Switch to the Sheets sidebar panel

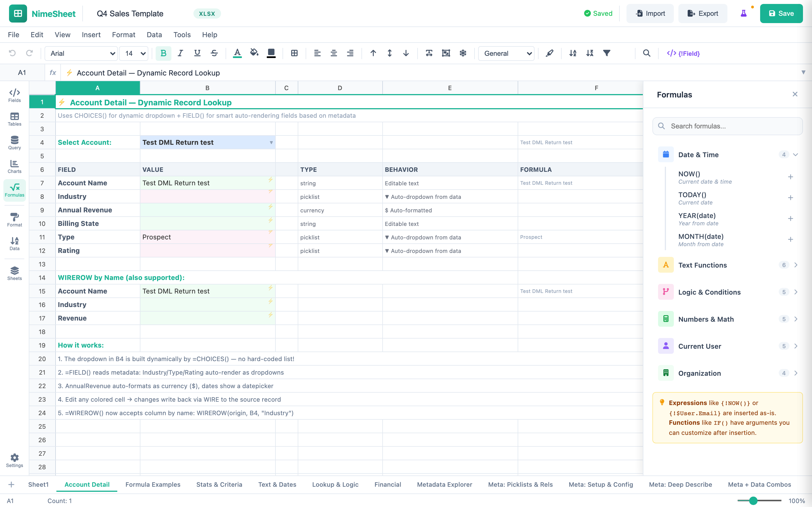coord(14,273)
